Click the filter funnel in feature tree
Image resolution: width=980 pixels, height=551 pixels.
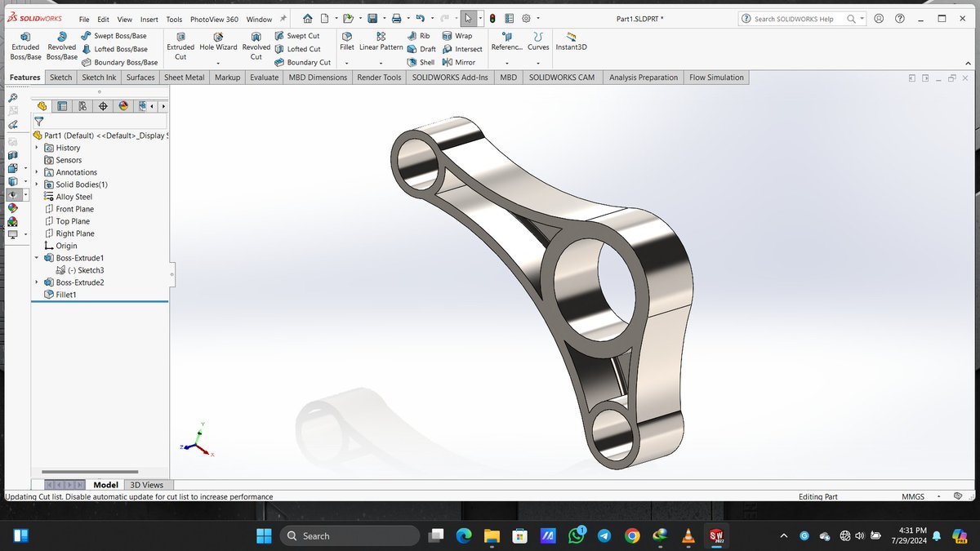pyautogui.click(x=38, y=121)
